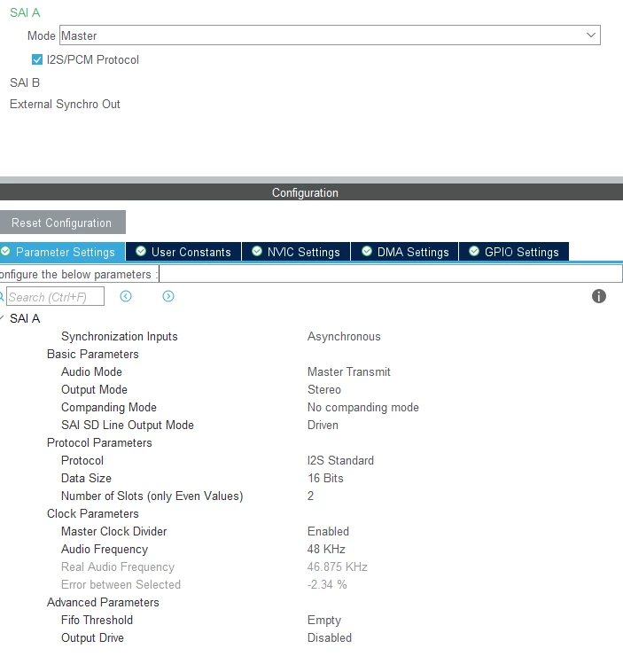Collapse the SAI A parameter tree
The width and height of the screenshot is (623, 672).
(x=2, y=318)
